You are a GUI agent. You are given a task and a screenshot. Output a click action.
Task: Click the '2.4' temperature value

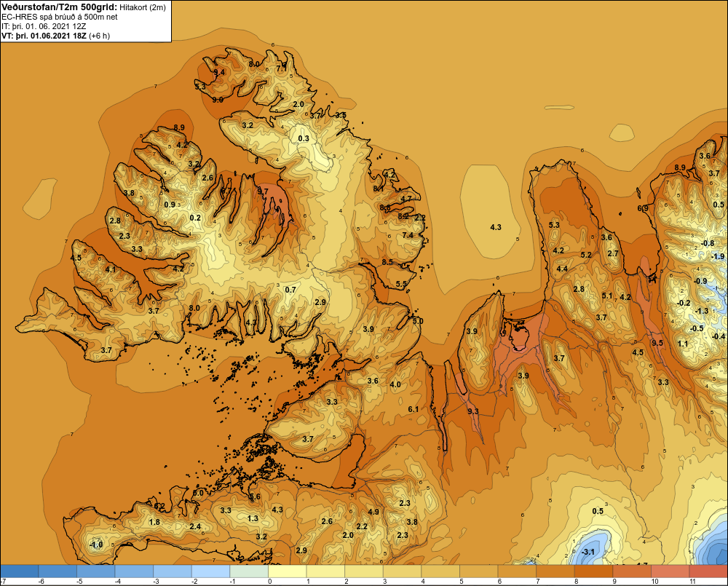click(195, 526)
